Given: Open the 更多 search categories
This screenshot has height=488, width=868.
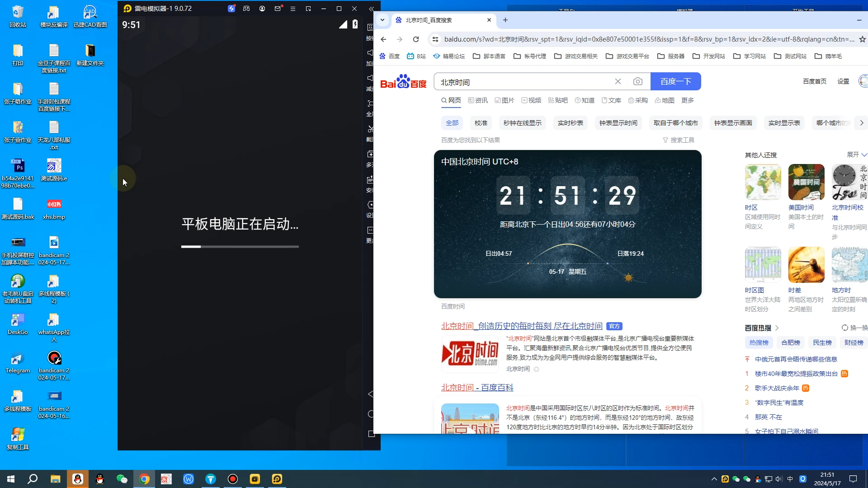Looking at the screenshot, I should point(688,100).
